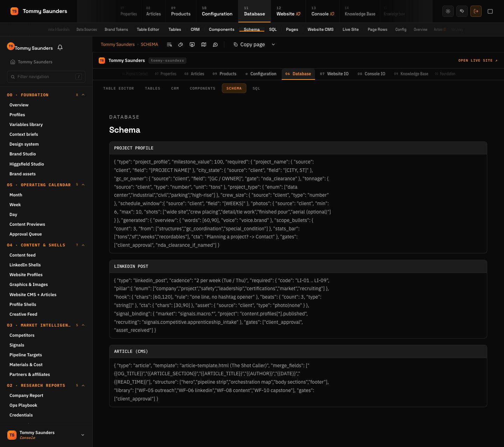Open Brand Studio in the sidebar

(23, 154)
